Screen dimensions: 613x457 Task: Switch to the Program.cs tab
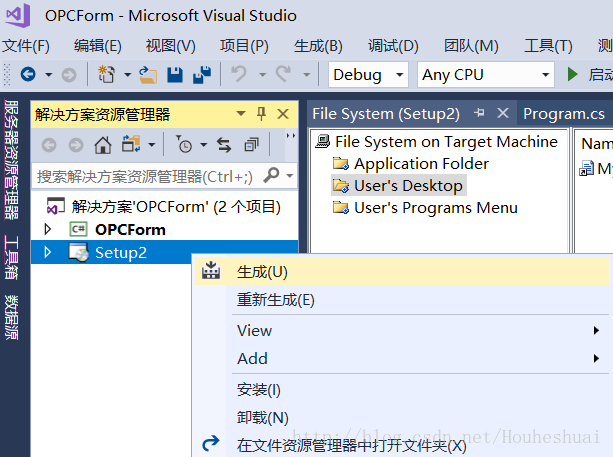564,114
